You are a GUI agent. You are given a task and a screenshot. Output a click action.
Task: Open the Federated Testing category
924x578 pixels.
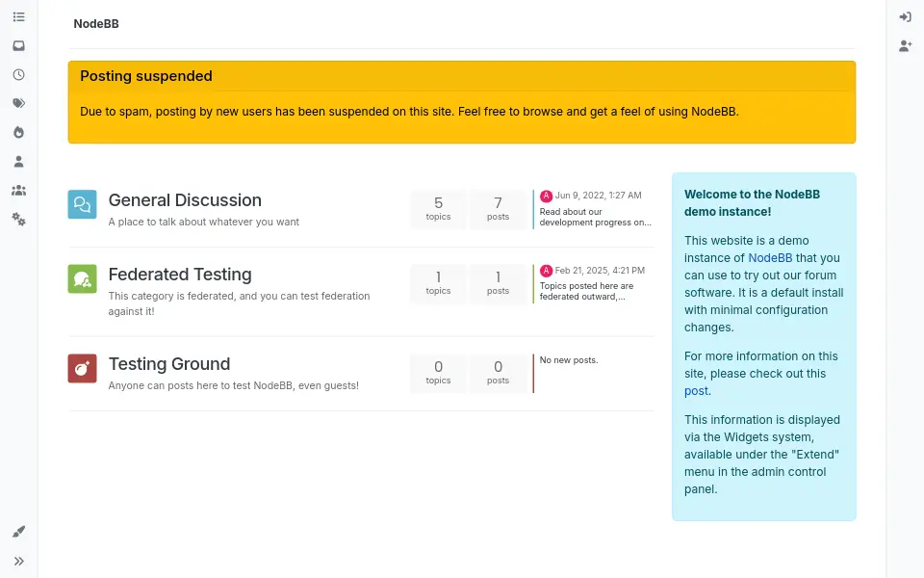(180, 275)
